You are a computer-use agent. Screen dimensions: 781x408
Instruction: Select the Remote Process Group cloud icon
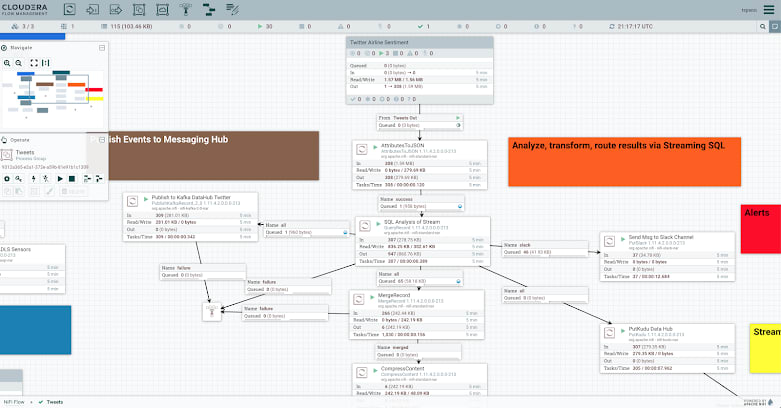162,9
